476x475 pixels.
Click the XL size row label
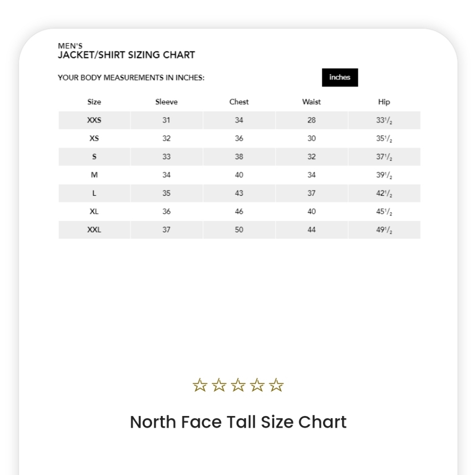pyautogui.click(x=94, y=211)
